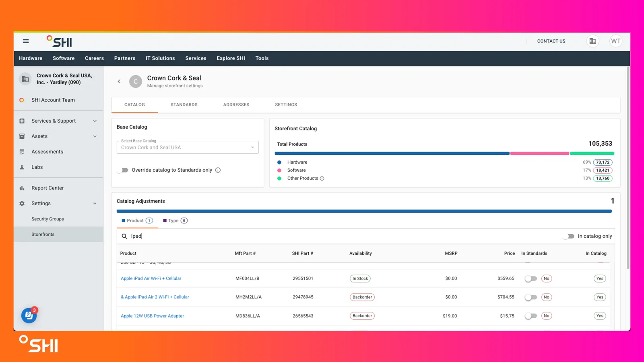Open the Tools top menu
This screenshot has width=644, height=362.
262,58
